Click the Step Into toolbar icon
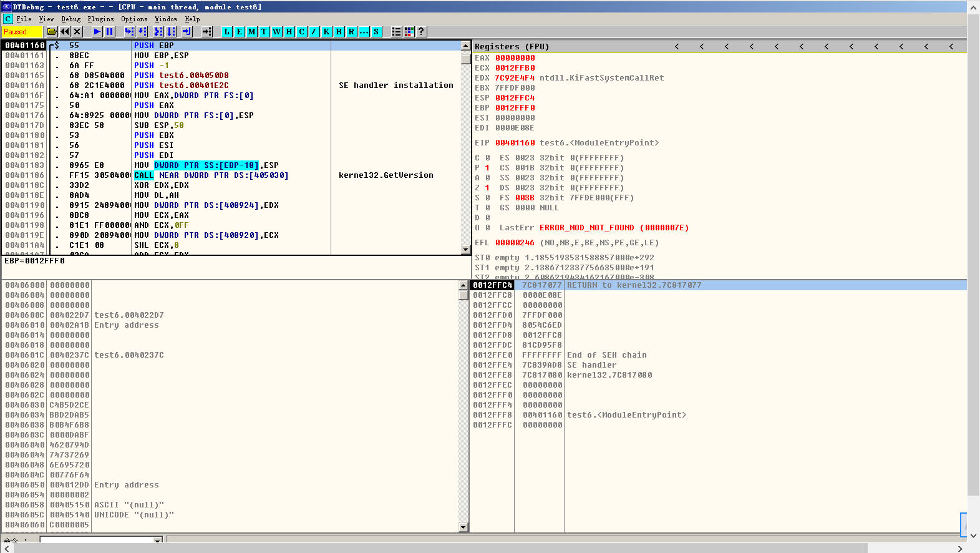This screenshot has height=553, width=980. [129, 32]
